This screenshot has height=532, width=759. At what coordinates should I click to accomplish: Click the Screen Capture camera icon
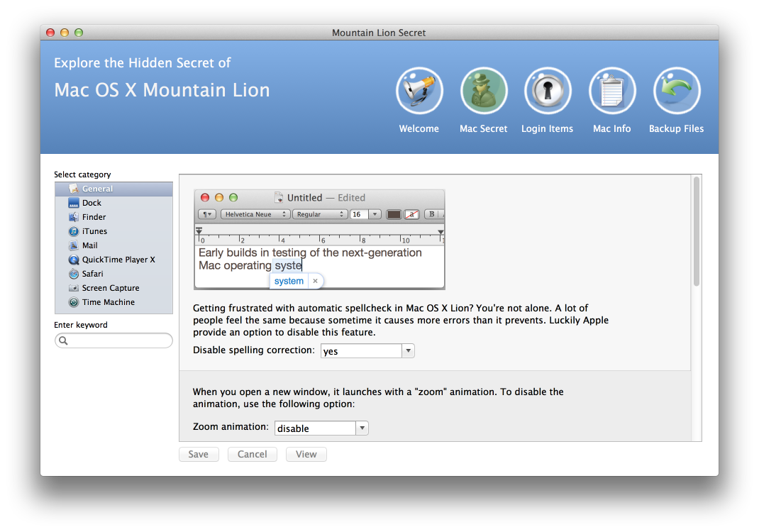[x=74, y=288]
